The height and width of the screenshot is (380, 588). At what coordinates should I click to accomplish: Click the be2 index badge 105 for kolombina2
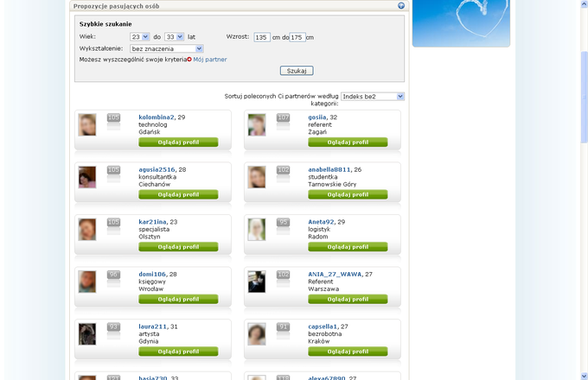tap(113, 117)
